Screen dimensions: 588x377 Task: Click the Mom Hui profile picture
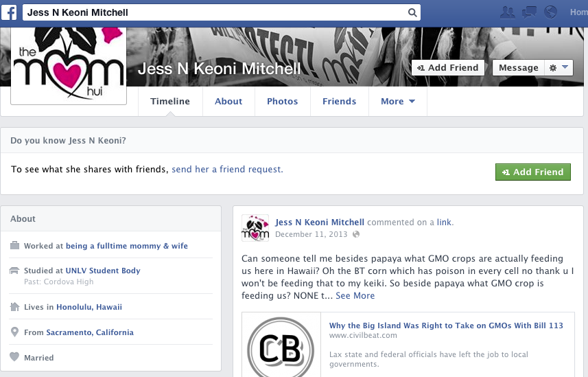[69, 65]
